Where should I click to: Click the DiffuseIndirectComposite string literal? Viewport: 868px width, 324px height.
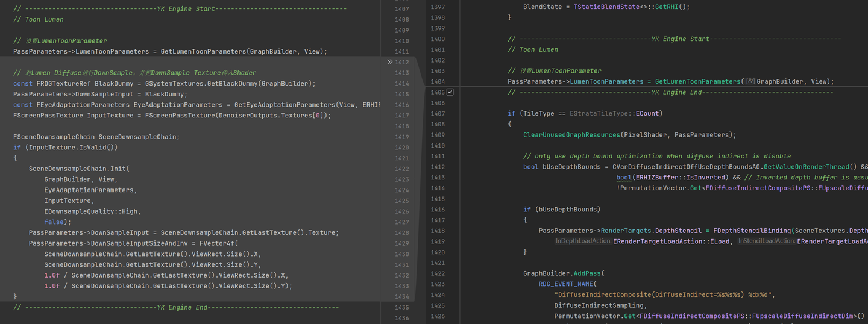pos(663,295)
